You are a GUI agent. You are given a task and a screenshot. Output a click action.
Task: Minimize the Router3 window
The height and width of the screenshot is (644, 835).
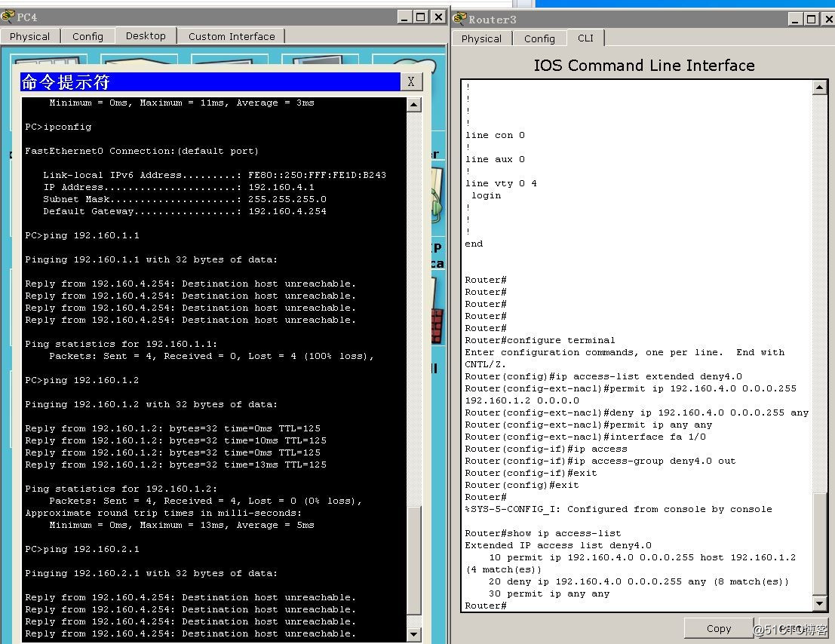796,20
